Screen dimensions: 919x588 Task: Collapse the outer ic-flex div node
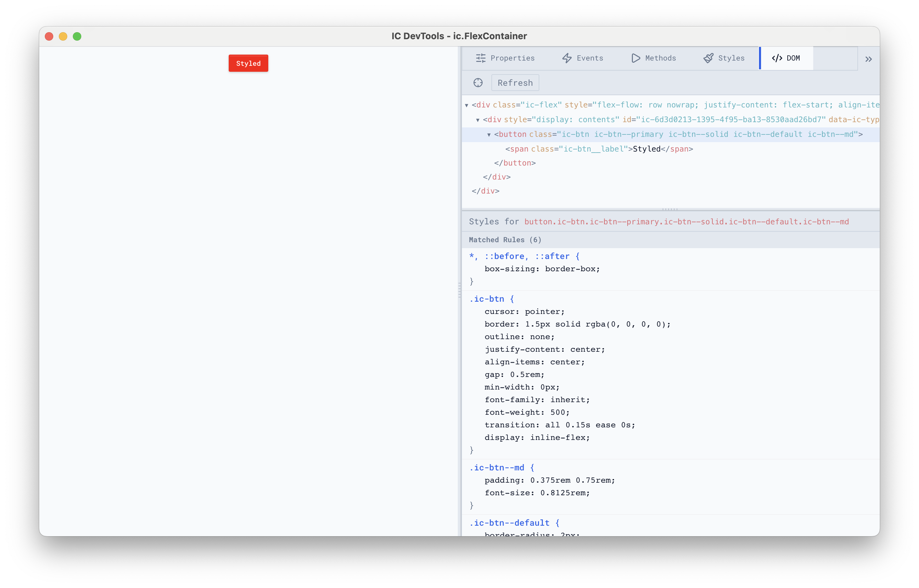[467, 105]
